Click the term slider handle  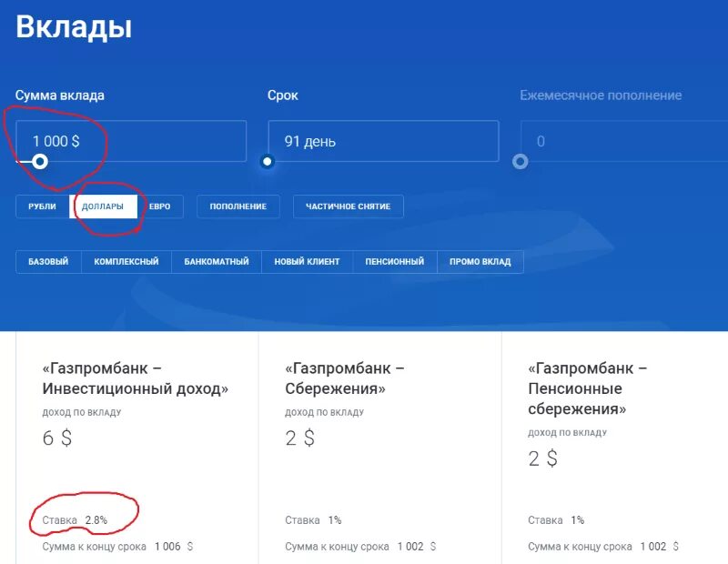point(267,162)
